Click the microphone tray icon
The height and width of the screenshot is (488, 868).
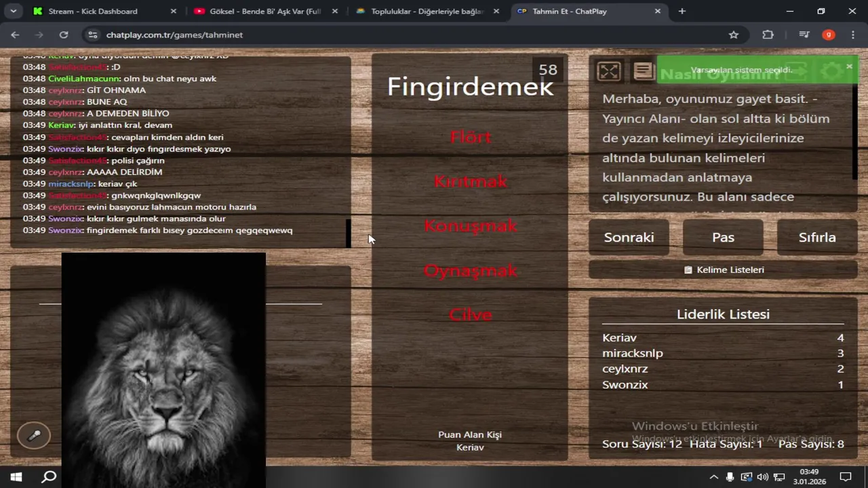click(x=730, y=476)
